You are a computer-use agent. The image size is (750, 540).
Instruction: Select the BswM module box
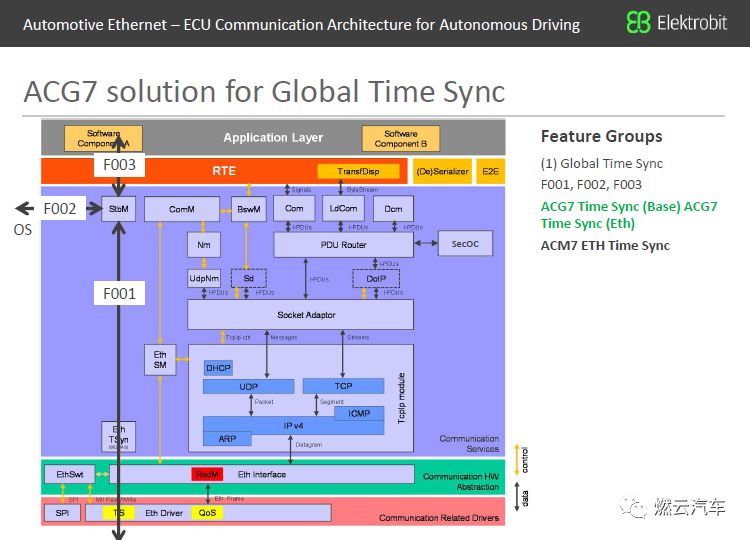249,209
